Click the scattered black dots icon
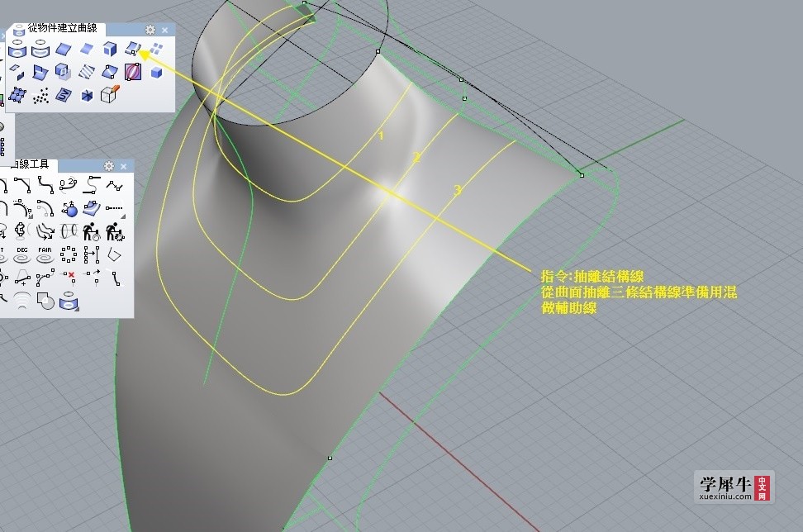The width and height of the screenshot is (803, 532). (40, 96)
